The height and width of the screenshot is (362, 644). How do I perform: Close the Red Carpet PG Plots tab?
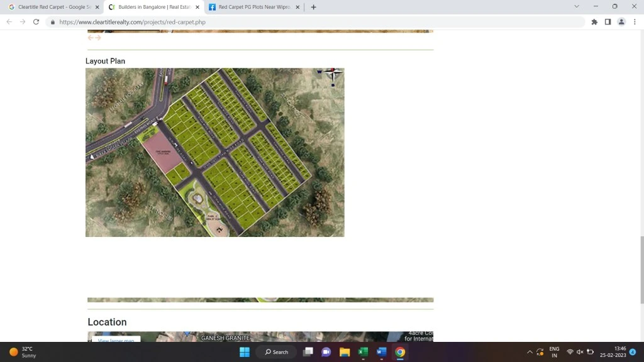pyautogui.click(x=297, y=7)
